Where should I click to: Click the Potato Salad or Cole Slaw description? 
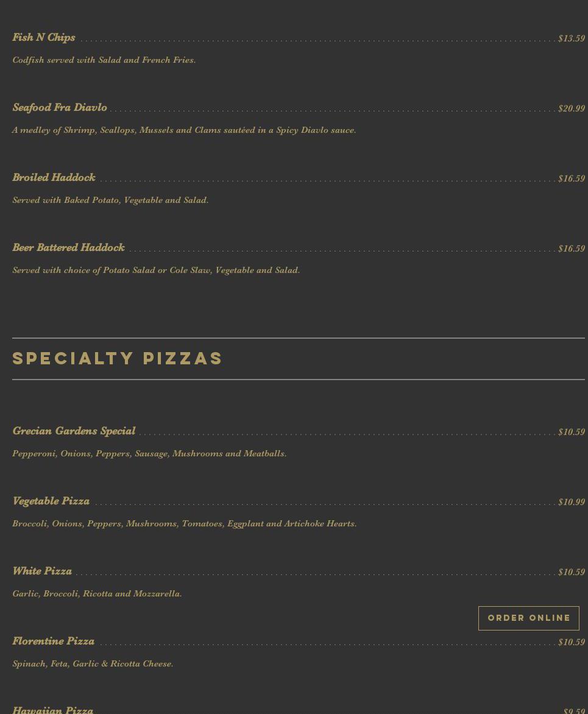[156, 270]
